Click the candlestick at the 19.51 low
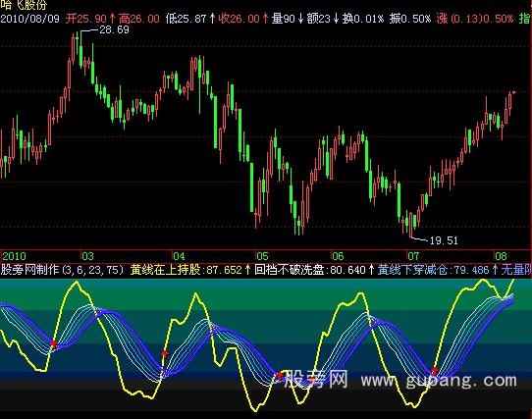 point(411,224)
